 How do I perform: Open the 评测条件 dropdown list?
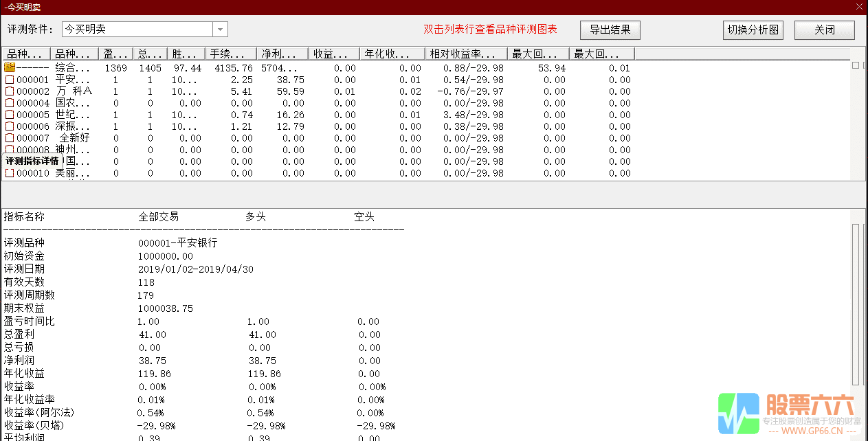137,29
